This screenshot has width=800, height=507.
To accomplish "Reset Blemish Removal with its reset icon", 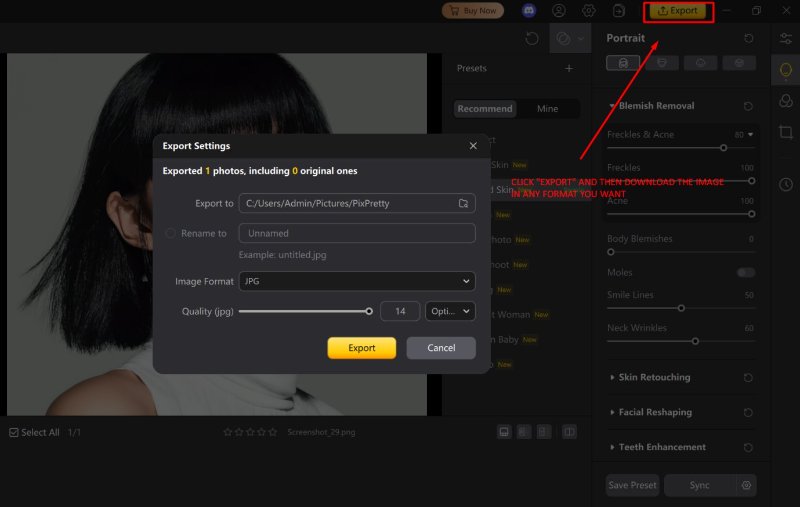I will click(748, 106).
